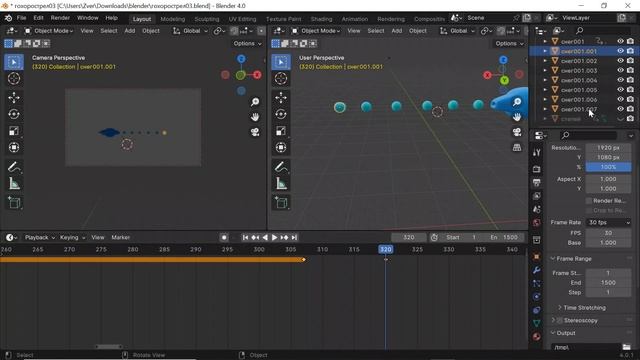
Task: Click the current frame 320 field
Action: (x=409, y=237)
